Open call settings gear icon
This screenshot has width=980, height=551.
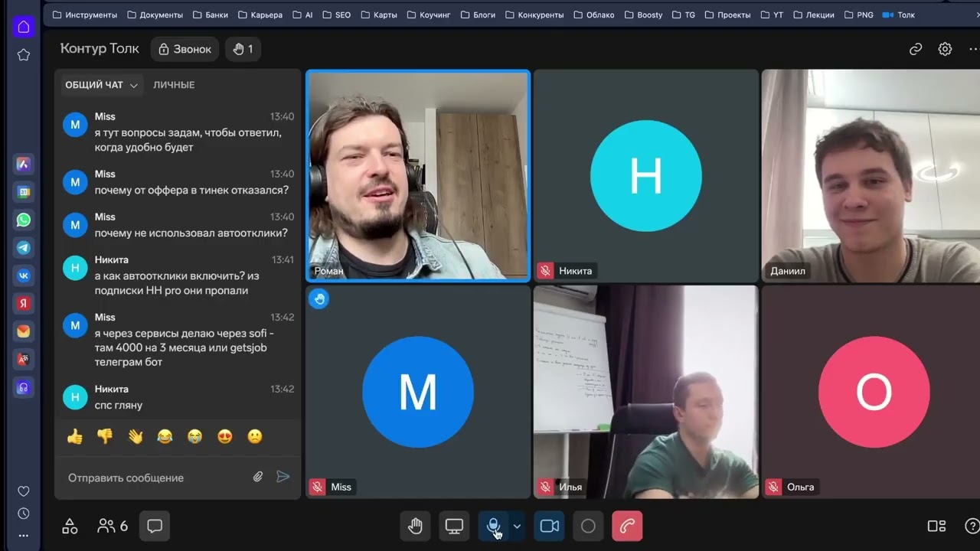tap(945, 49)
